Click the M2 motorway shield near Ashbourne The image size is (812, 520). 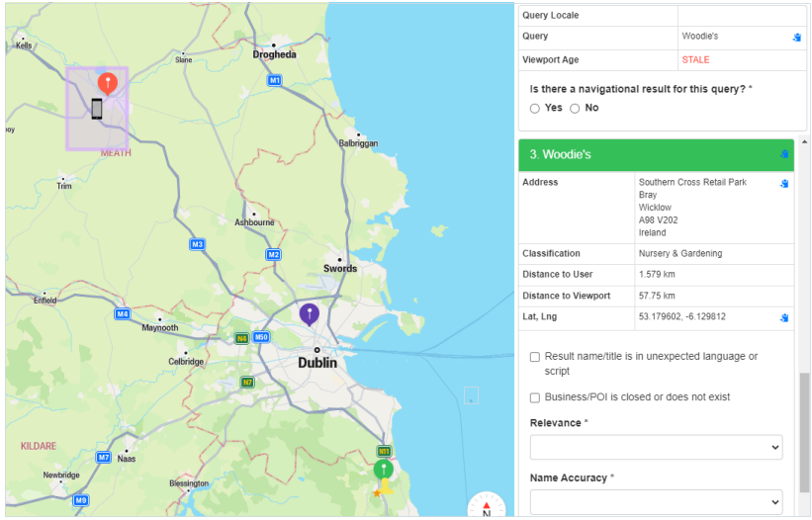[x=273, y=255]
